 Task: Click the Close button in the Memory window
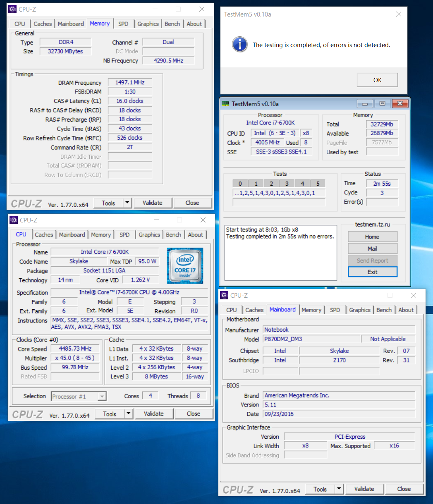(192, 203)
